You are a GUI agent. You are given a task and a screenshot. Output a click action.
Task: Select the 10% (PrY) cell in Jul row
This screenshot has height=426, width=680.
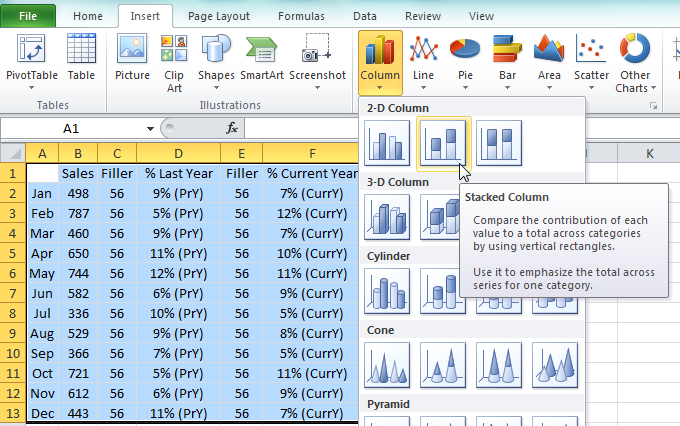click(178, 313)
